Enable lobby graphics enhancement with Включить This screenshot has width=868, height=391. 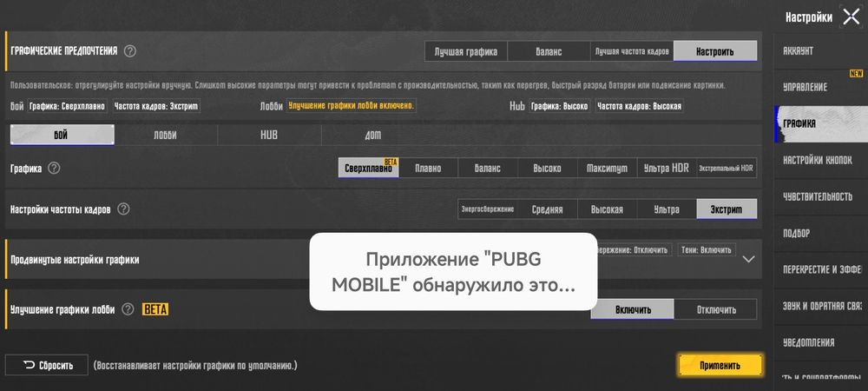pos(633,309)
